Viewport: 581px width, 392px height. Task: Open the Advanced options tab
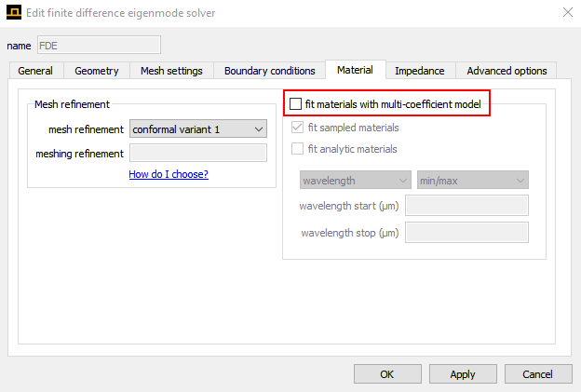tap(507, 71)
